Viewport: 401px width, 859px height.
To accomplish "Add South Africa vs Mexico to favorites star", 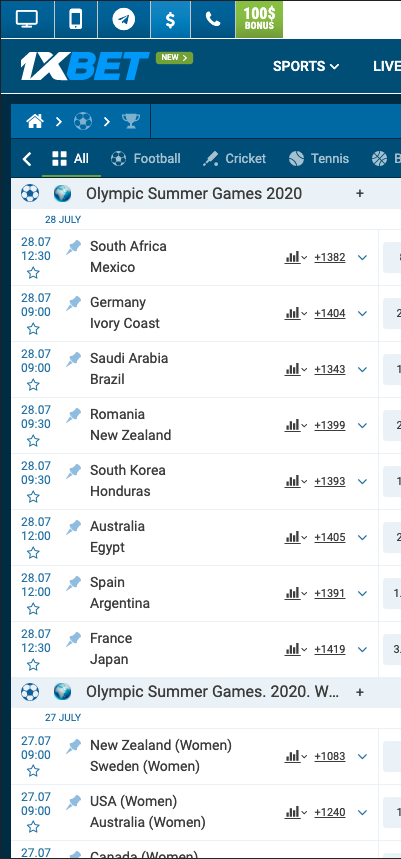I will pyautogui.click(x=33, y=273).
